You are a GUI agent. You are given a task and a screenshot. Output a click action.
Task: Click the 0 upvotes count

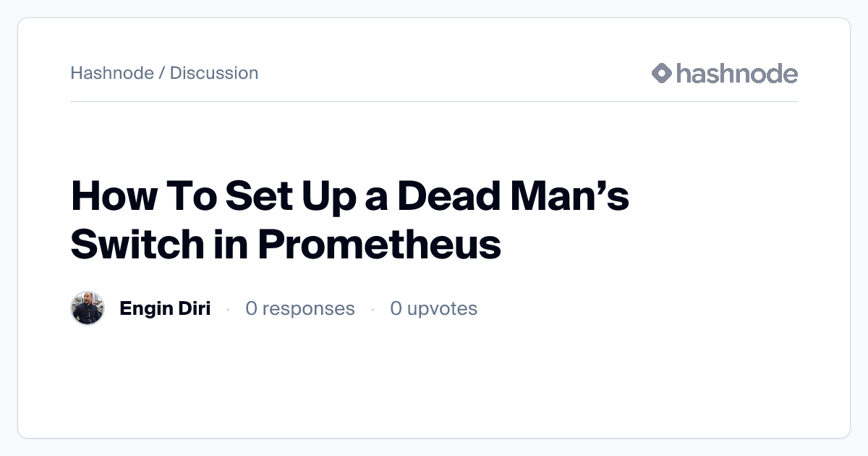pos(433,309)
